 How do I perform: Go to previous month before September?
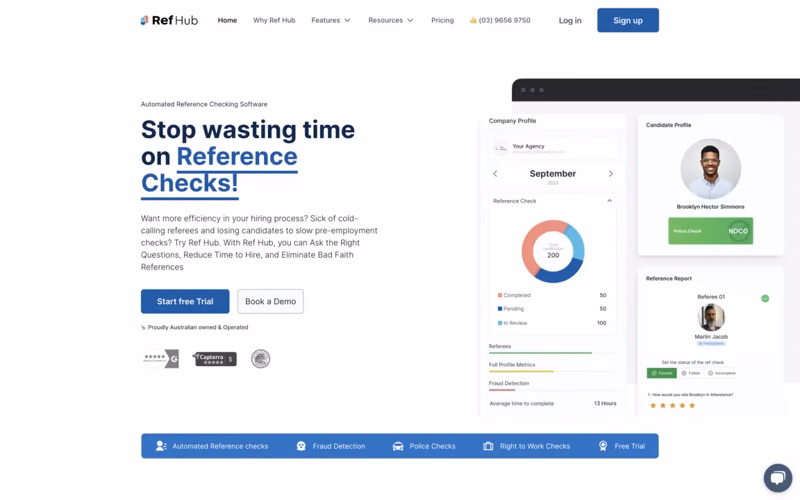[x=495, y=174]
